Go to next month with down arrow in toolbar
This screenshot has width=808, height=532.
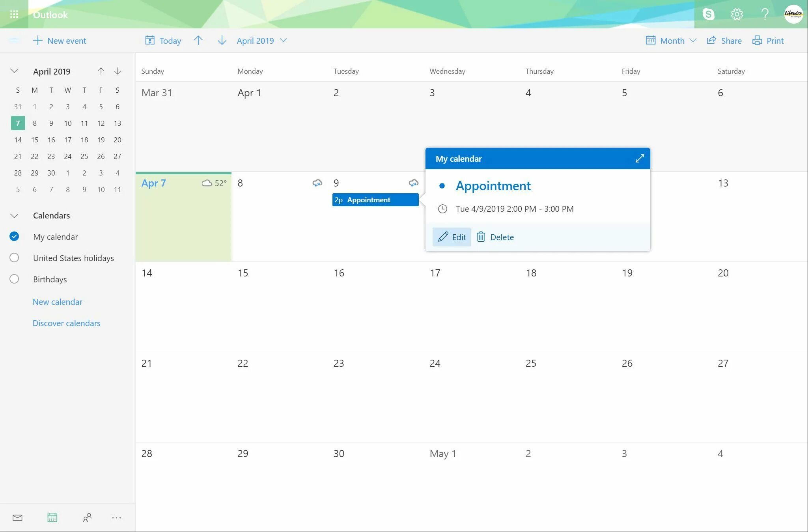[222, 41]
